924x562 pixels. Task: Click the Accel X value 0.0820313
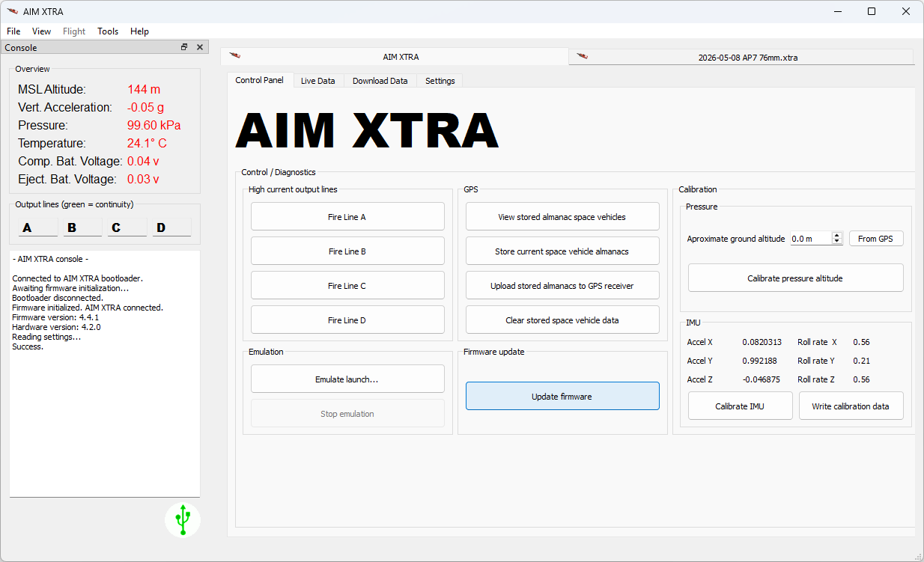pos(762,342)
